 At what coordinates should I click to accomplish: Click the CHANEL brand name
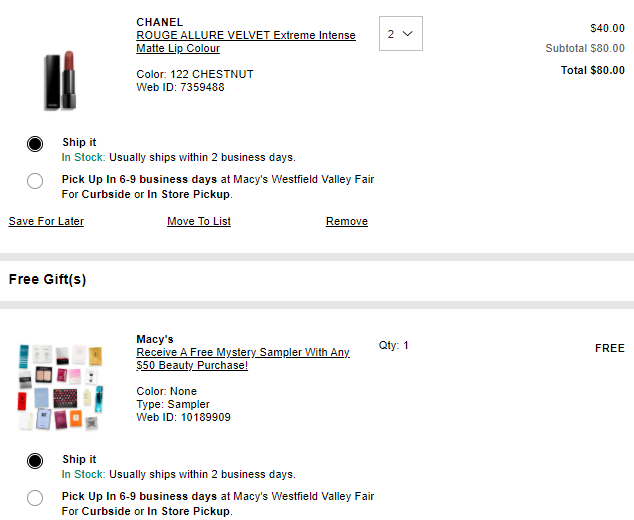click(160, 22)
